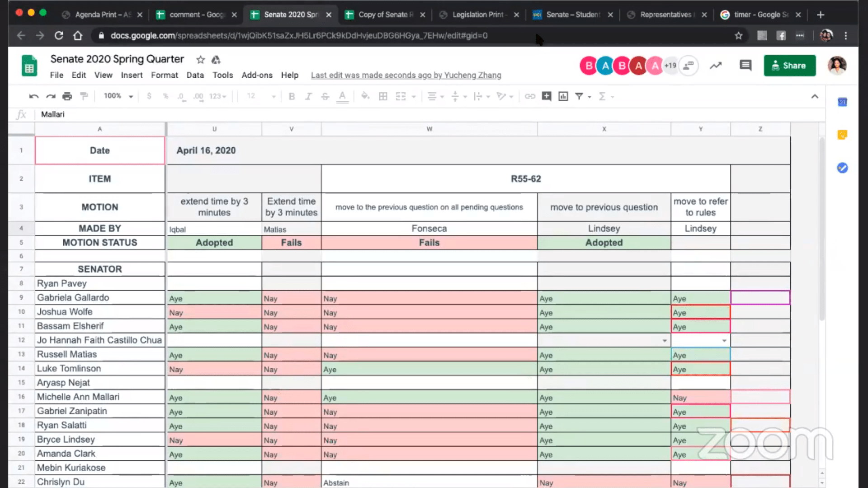Viewport: 868px width, 488px height.
Task: Click the Print icon
Action: [x=67, y=96]
